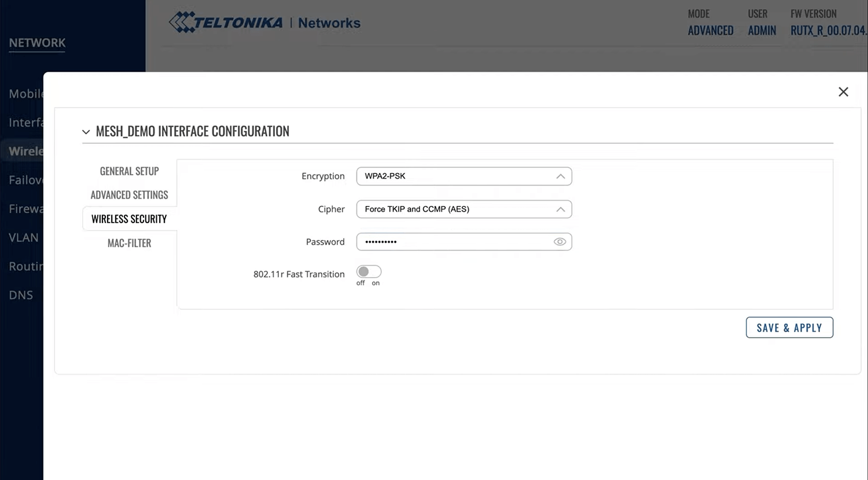Click the Encryption dropdown chevron arrow
Screen dimensions: 868x480
(x=560, y=176)
